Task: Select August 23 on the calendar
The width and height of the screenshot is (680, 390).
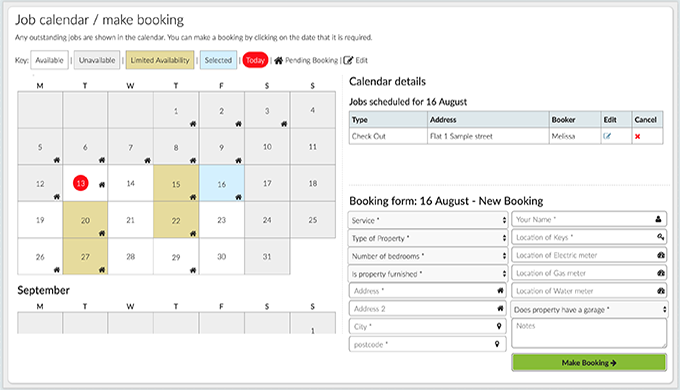Action: click(222, 220)
